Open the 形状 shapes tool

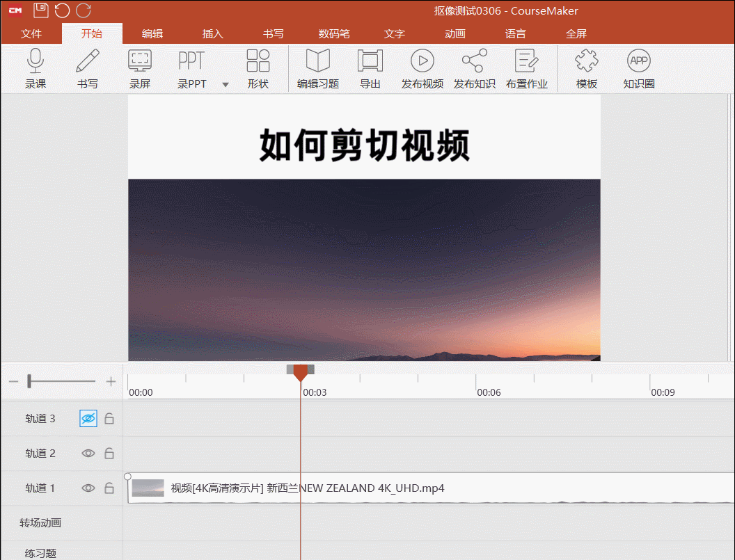tap(258, 67)
